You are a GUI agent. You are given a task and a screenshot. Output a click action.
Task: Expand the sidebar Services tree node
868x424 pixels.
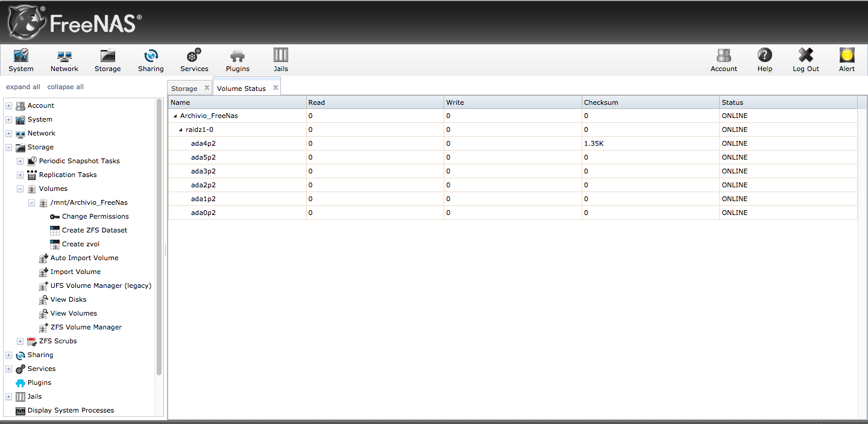coord(8,369)
